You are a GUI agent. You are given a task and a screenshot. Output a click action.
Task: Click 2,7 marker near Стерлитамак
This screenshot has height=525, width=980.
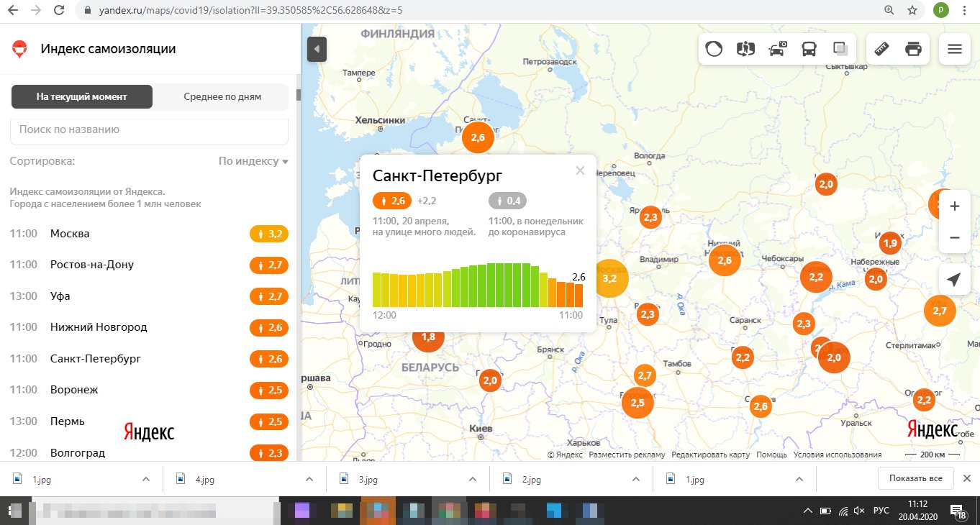pyautogui.click(x=940, y=311)
